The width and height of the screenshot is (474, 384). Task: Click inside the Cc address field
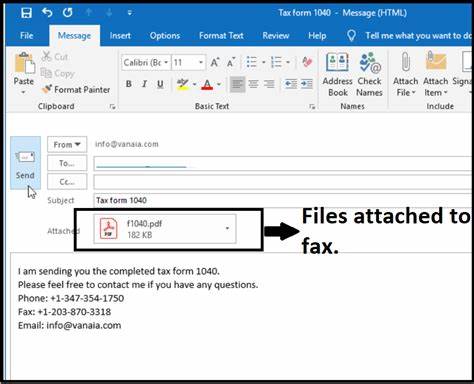coord(283,182)
